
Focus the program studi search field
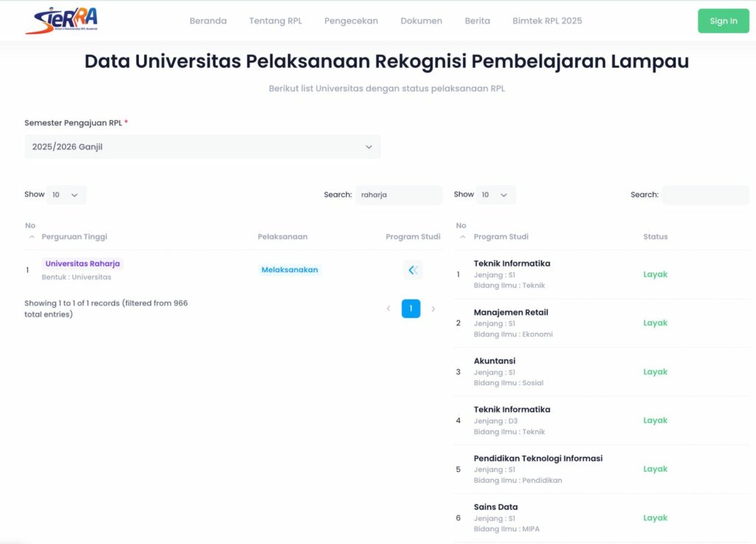click(705, 195)
